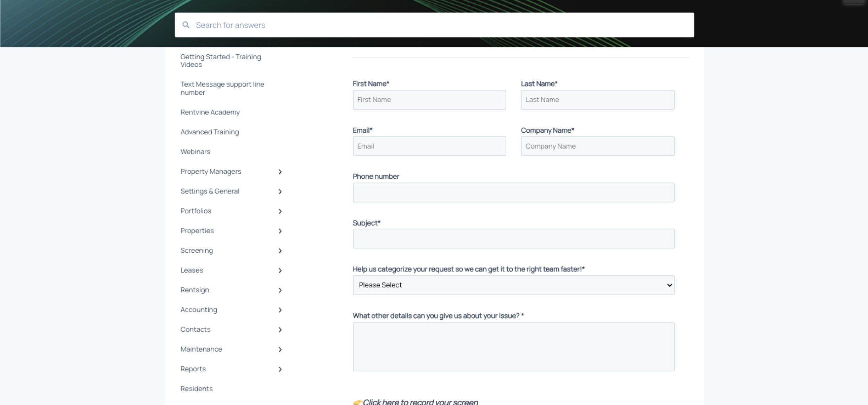Click the issue details text area
868x405 pixels.
click(513, 346)
